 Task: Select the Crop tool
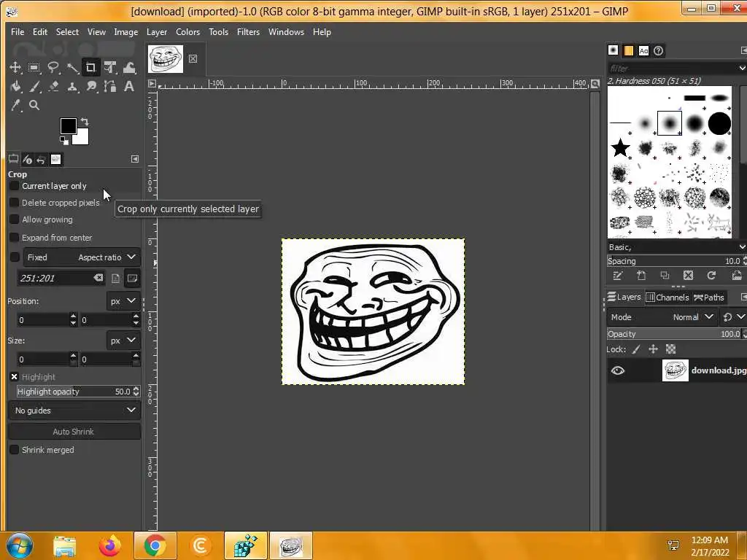click(x=90, y=68)
